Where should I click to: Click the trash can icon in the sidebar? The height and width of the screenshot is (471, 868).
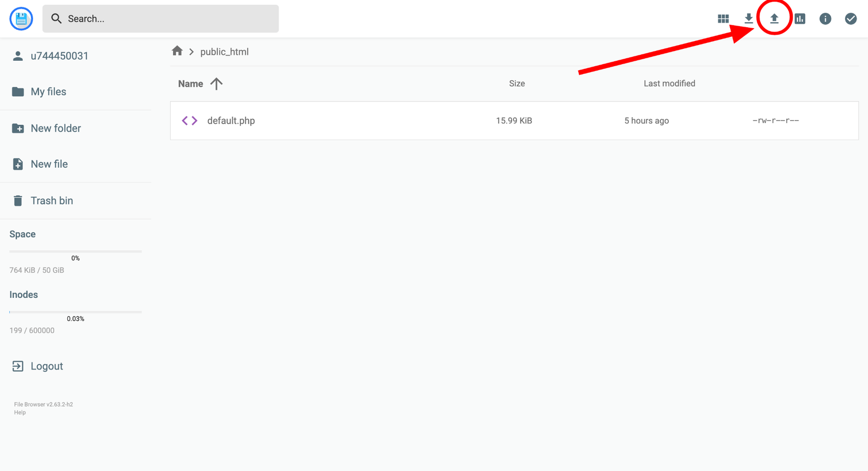tap(18, 201)
